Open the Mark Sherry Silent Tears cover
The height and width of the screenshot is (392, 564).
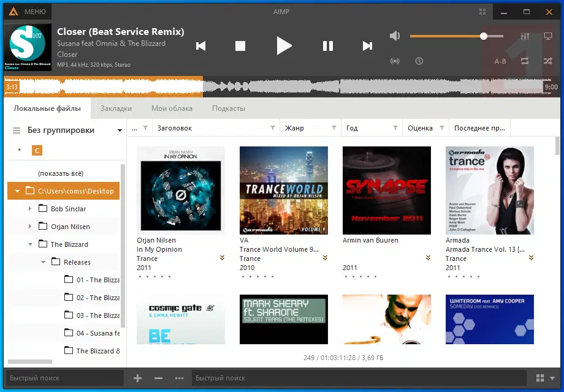[x=284, y=320]
